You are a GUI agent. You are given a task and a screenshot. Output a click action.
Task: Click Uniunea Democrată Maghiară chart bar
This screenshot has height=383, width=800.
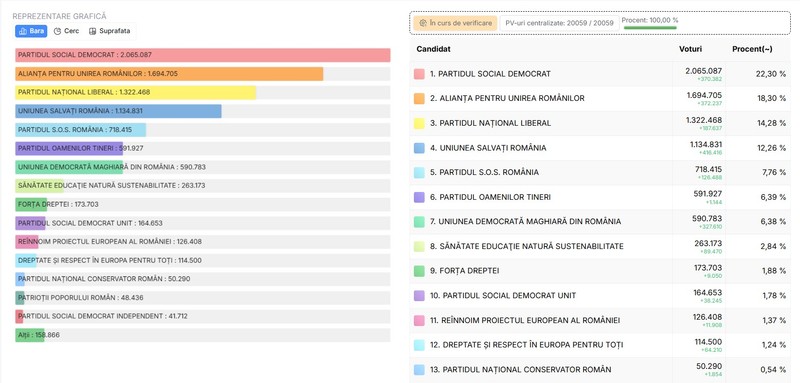point(69,167)
